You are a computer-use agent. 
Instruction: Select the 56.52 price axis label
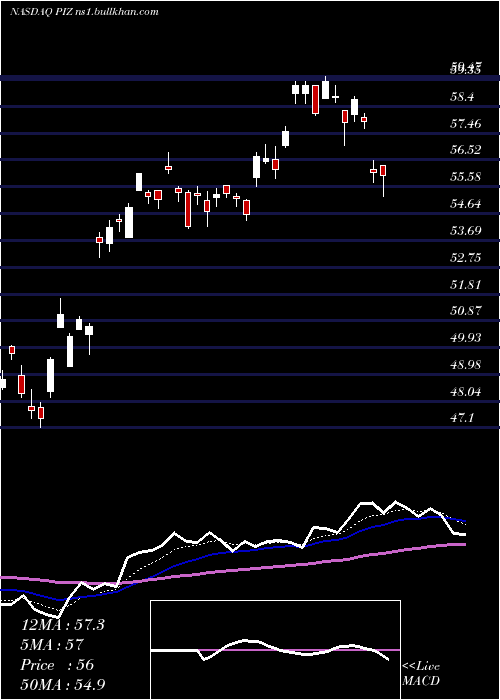[466, 150]
